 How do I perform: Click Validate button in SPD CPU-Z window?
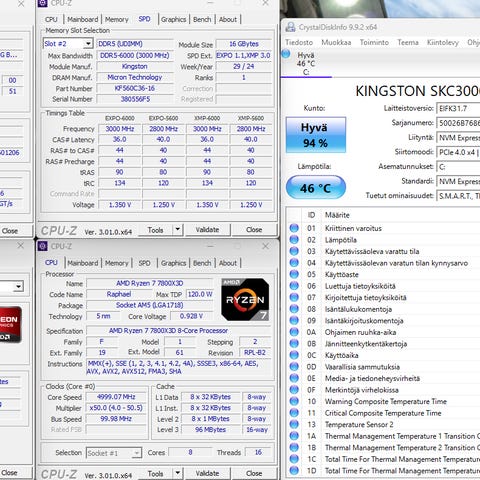click(x=207, y=229)
